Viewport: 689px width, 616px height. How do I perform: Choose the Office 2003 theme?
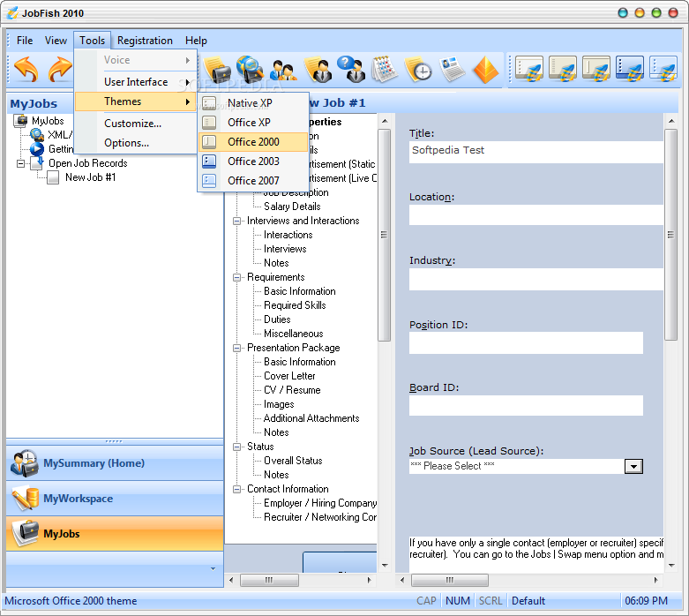point(253,162)
